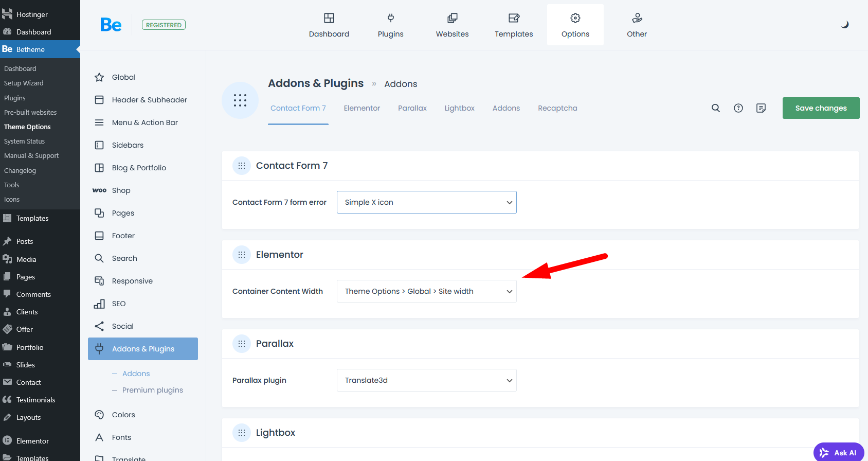Click REGISTERED badge
This screenshot has width=868, height=461.
pos(164,25)
